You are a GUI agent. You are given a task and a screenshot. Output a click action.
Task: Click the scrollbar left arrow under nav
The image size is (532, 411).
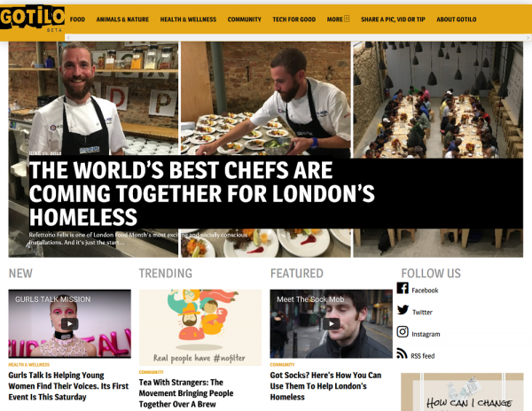(68, 37)
